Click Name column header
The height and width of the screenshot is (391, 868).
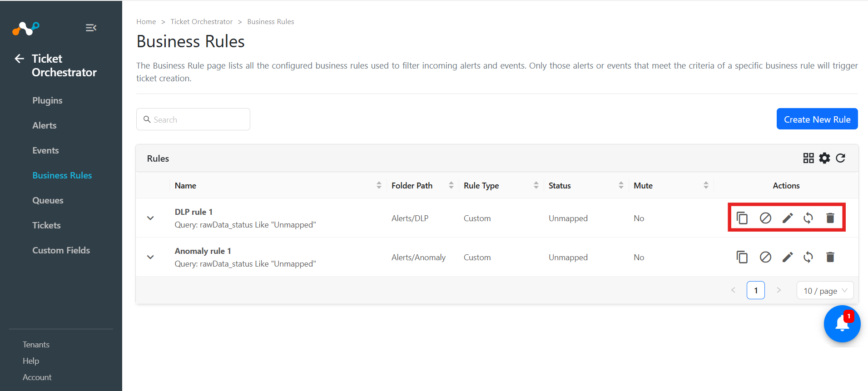coord(185,185)
